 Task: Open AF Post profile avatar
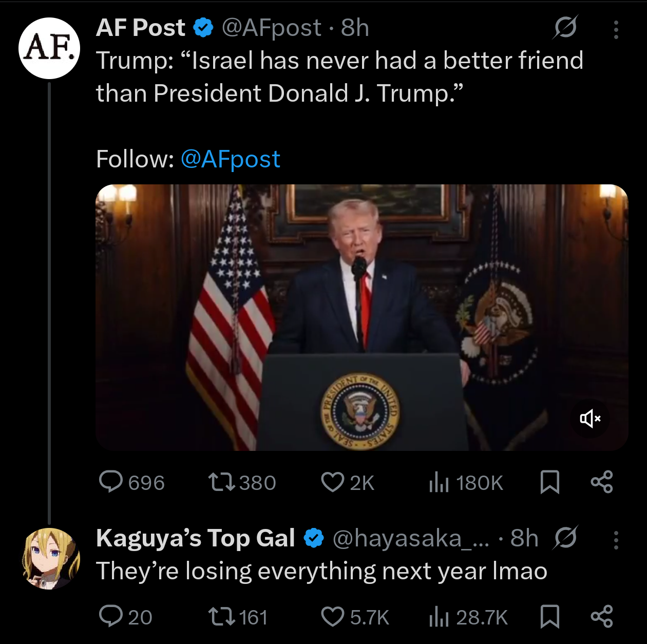click(49, 48)
